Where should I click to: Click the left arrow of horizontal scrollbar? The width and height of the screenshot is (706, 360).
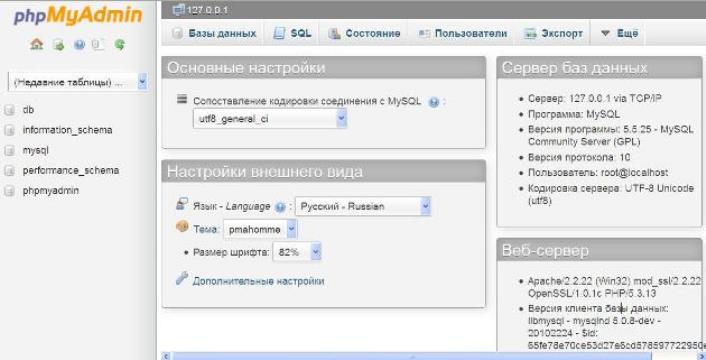coord(166,356)
